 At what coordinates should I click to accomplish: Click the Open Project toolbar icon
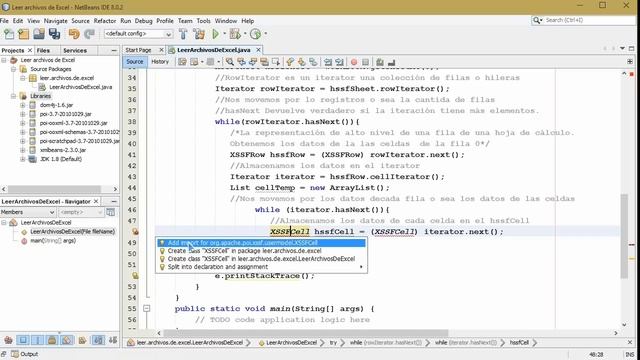point(39,34)
